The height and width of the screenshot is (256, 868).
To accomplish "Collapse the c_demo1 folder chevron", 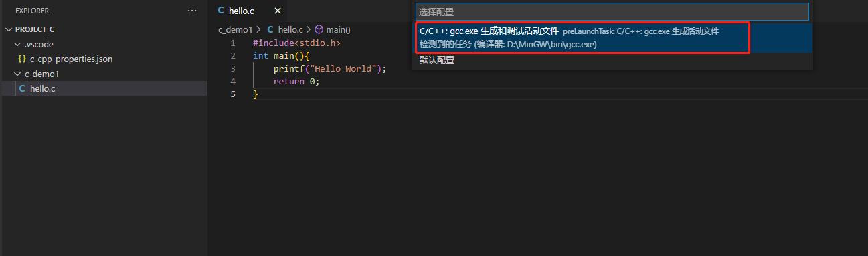I will 18,74.
